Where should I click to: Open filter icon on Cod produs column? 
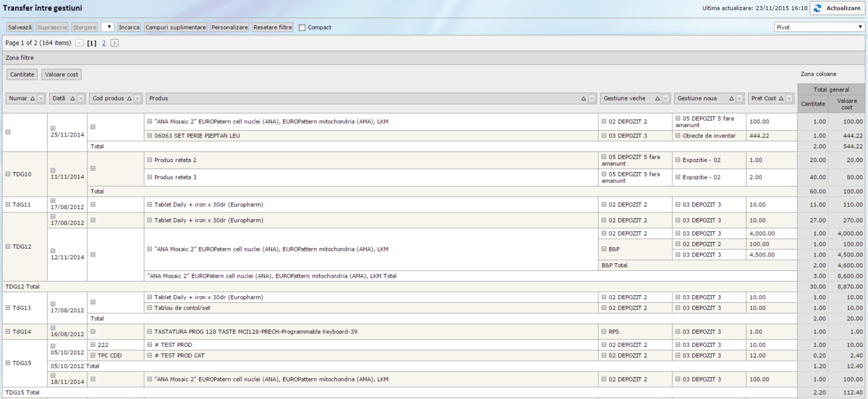point(138,98)
